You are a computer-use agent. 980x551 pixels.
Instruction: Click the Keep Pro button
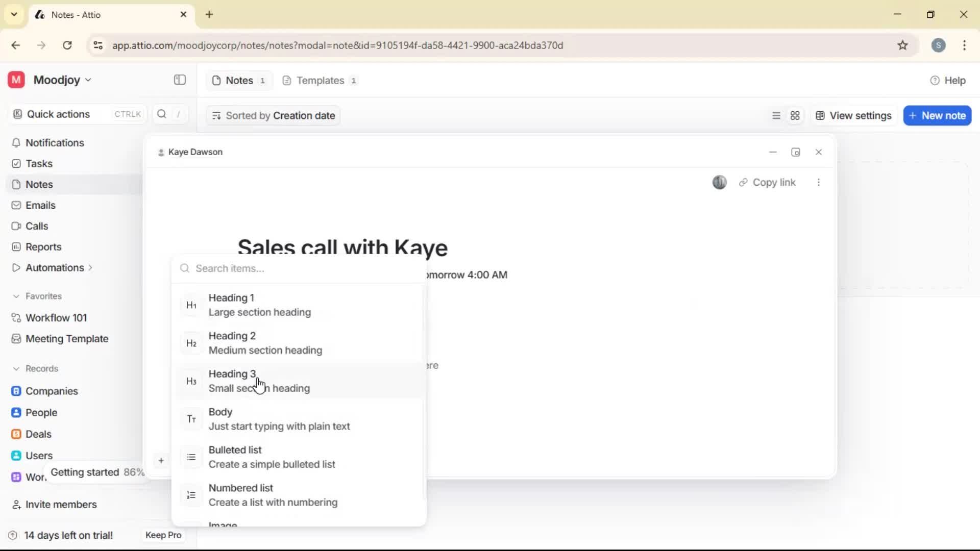pos(163,535)
